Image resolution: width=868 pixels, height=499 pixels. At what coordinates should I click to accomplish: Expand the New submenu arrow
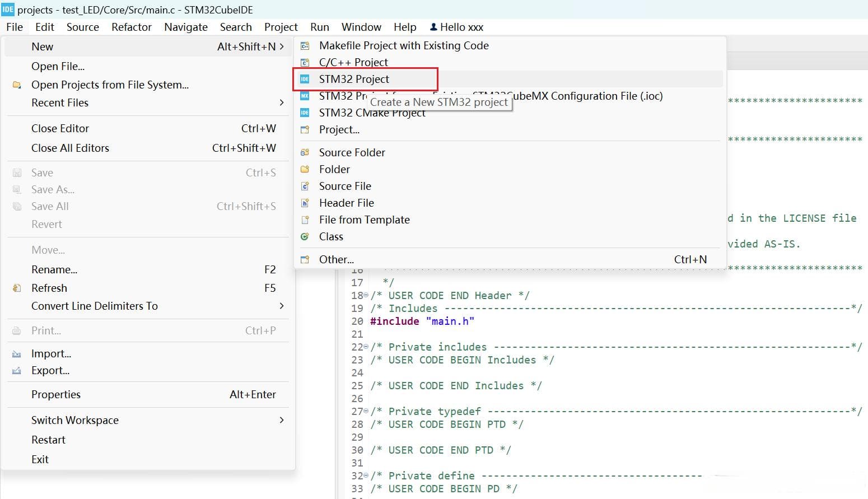coord(281,46)
